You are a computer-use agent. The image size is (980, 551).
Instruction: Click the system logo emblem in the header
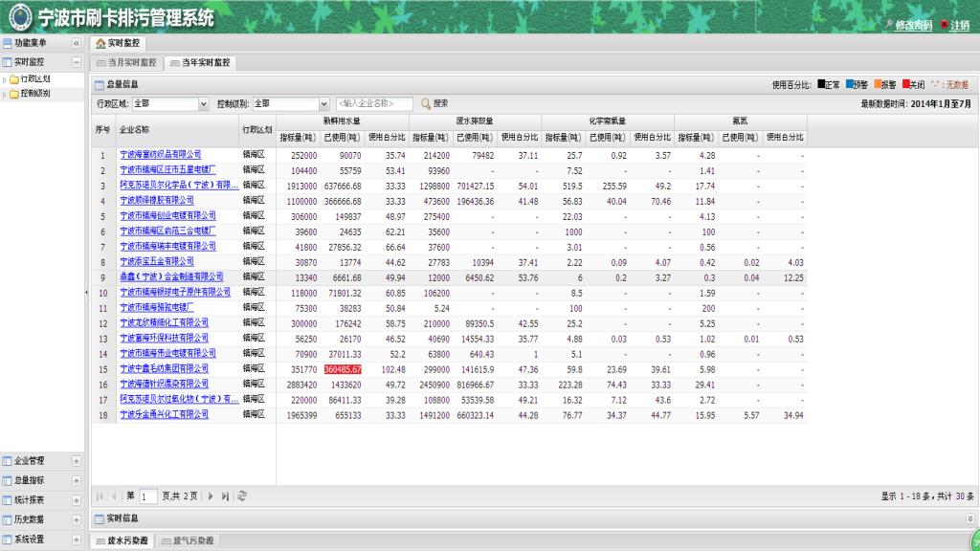19,17
